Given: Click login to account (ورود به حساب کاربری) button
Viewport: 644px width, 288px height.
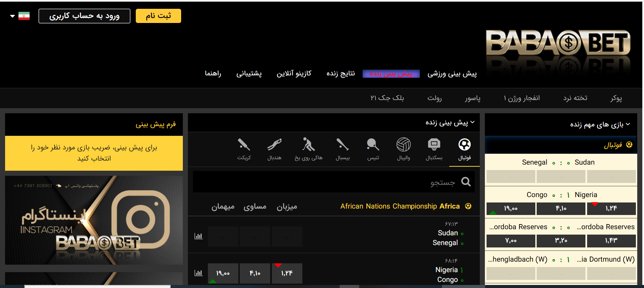Looking at the screenshot, I should (x=84, y=16).
